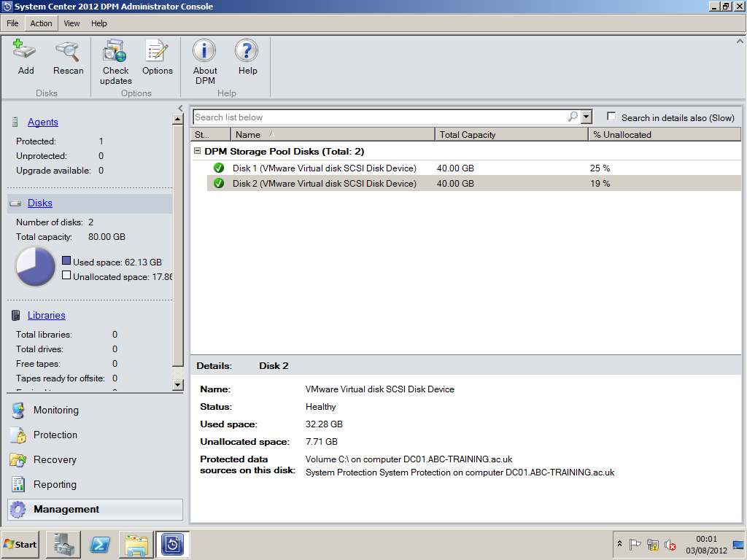Sort by the % Unallocated column header
The height and width of the screenshot is (560, 747).
pos(665,135)
